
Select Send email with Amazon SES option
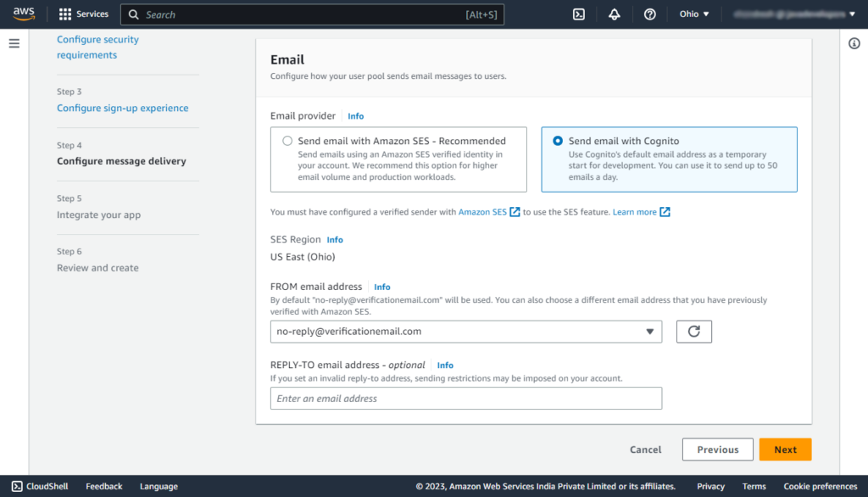[287, 141]
